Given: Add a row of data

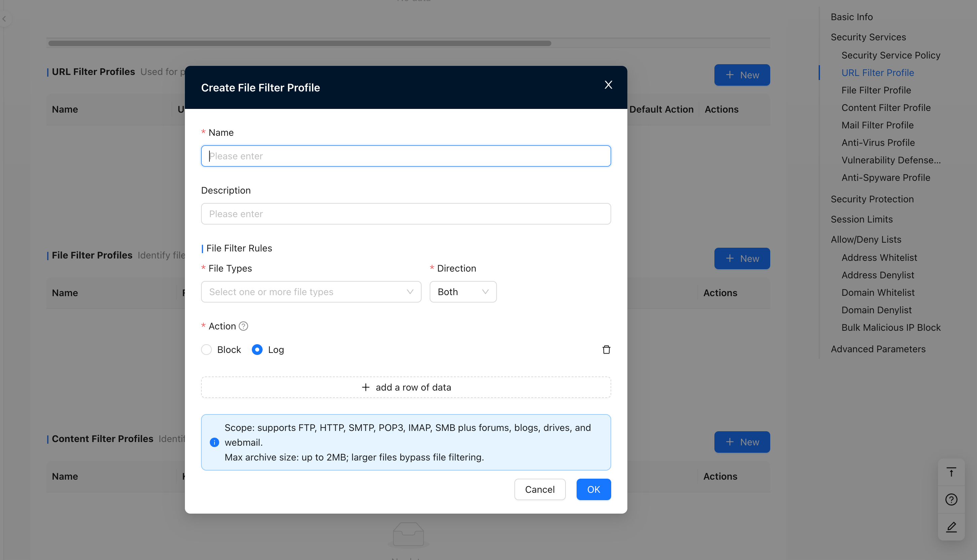Looking at the screenshot, I should tap(406, 387).
